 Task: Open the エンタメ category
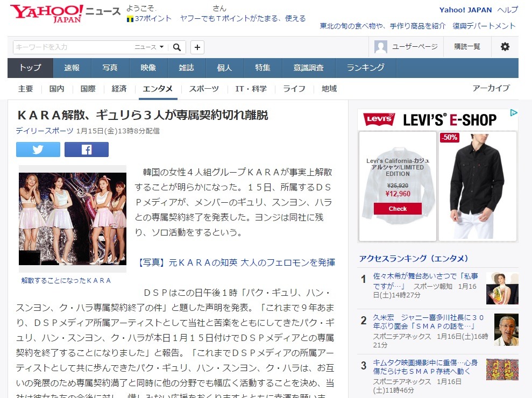pyautogui.click(x=158, y=89)
